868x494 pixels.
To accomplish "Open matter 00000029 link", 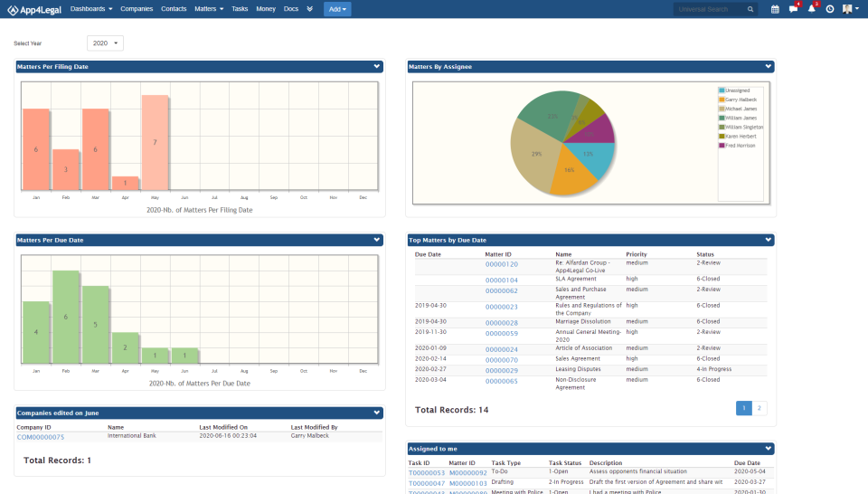I will click(x=502, y=371).
